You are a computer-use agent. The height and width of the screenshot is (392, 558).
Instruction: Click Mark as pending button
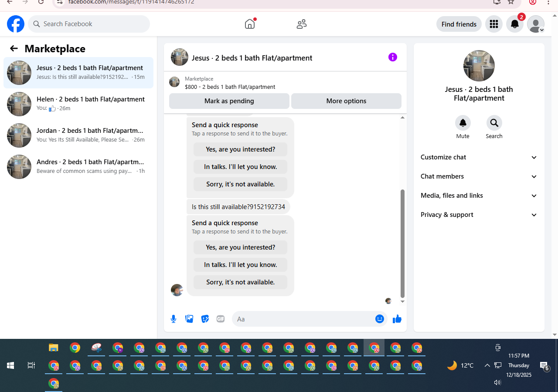(229, 101)
